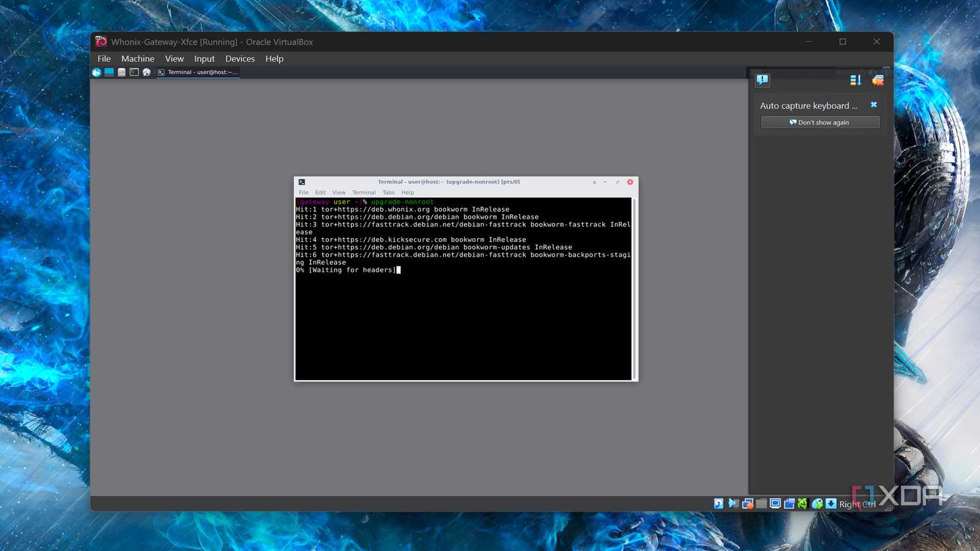
Task: Toggle the warning filter in the notification panel
Action: tap(762, 80)
